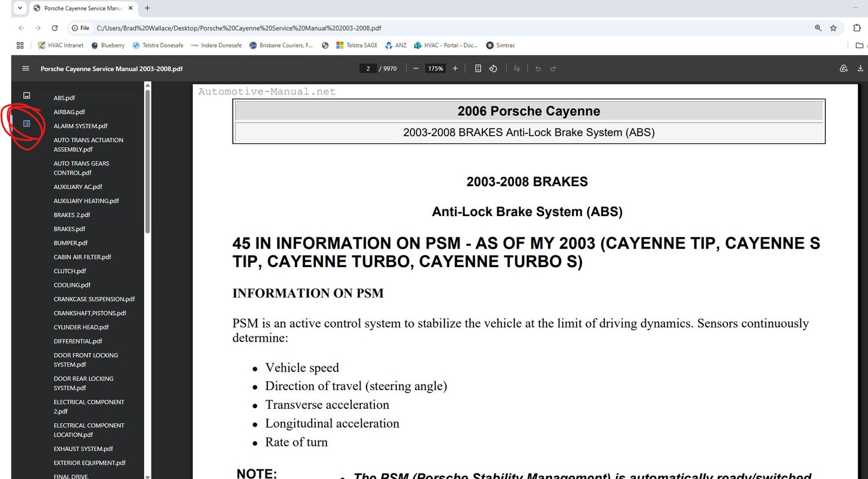Open Simtrac bookmark
Viewport: 868px width, 479px height.
(500, 45)
